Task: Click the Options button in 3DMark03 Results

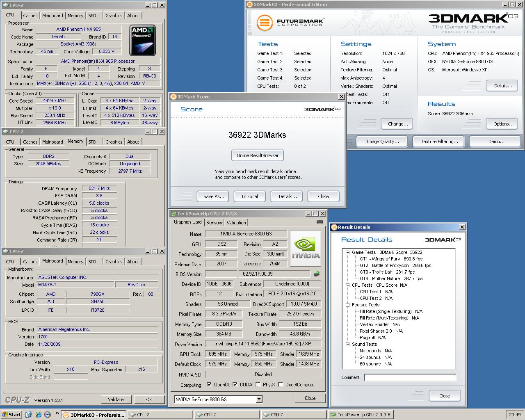Action: pos(503,124)
